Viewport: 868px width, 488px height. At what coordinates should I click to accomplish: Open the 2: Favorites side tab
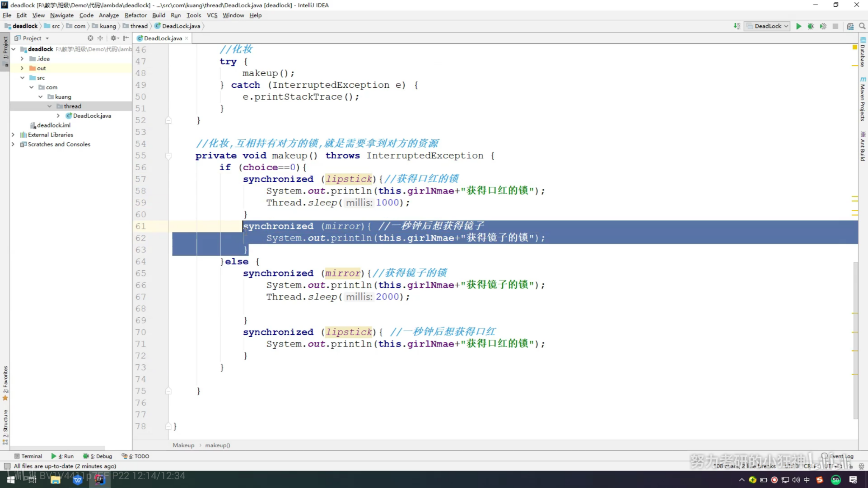(x=5, y=383)
